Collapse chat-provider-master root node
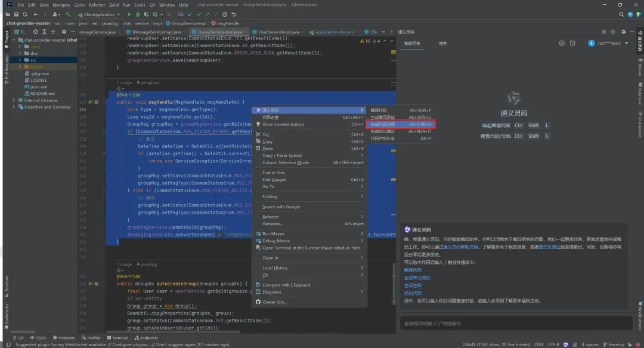This screenshot has width=644, height=348. coord(14,40)
